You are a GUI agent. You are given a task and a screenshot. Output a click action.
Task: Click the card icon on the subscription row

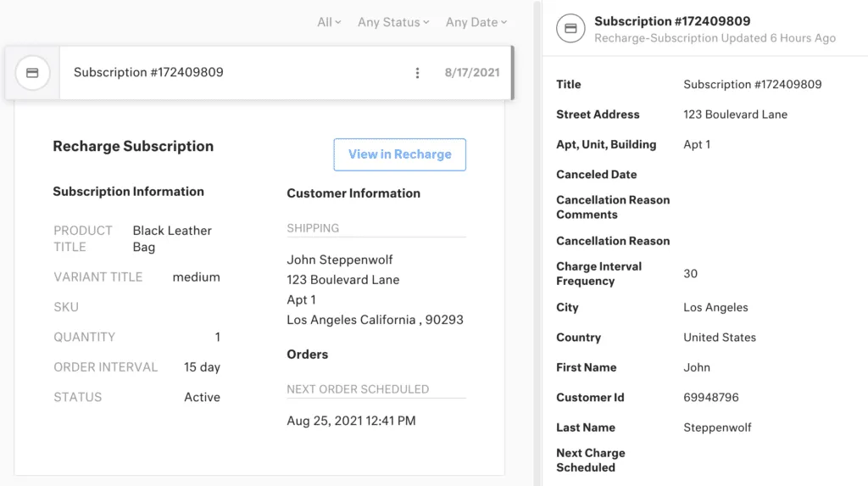click(x=32, y=73)
